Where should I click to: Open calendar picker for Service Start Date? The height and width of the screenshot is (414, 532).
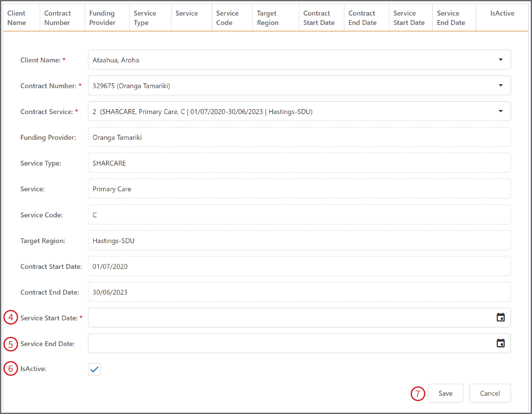[x=501, y=317]
